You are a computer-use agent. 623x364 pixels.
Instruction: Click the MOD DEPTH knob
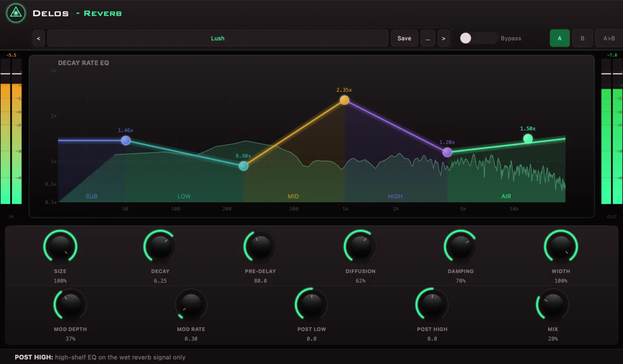[x=70, y=305]
